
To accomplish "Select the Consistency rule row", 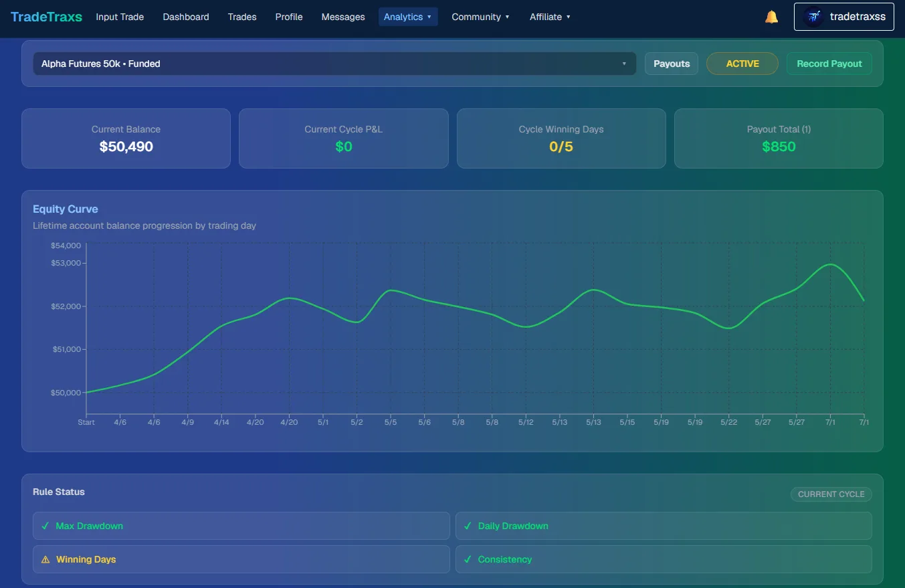I will pyautogui.click(x=664, y=559).
